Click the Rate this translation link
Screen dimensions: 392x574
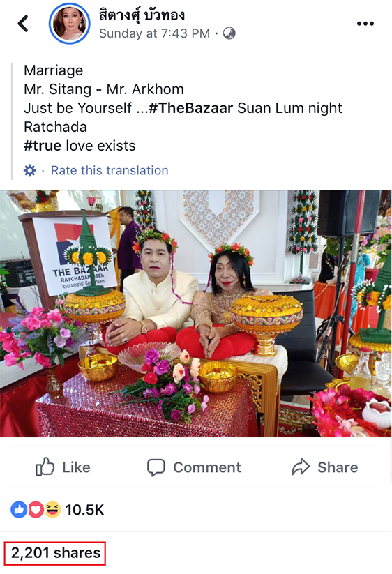click(x=110, y=170)
